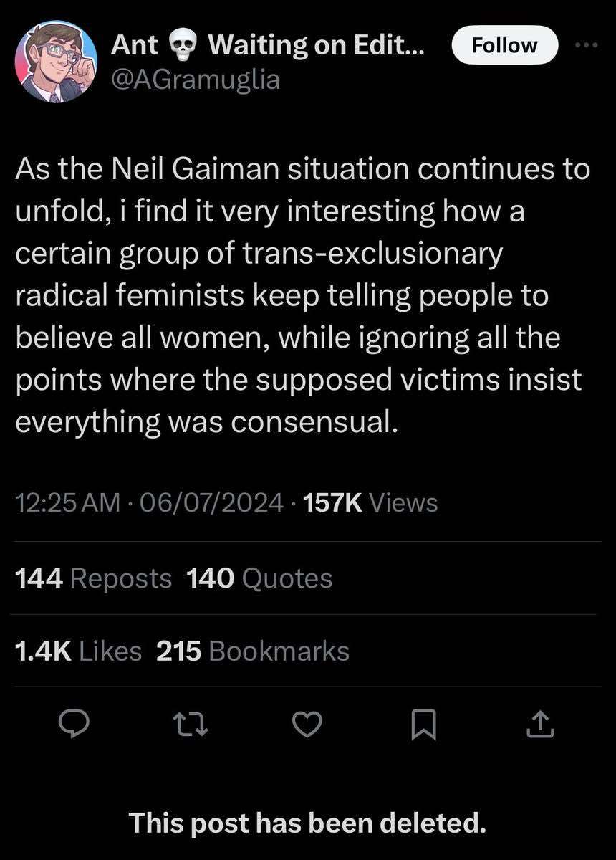This screenshot has height=860, width=616.
Task: View the 140 Quotes list
Action: tap(259, 578)
